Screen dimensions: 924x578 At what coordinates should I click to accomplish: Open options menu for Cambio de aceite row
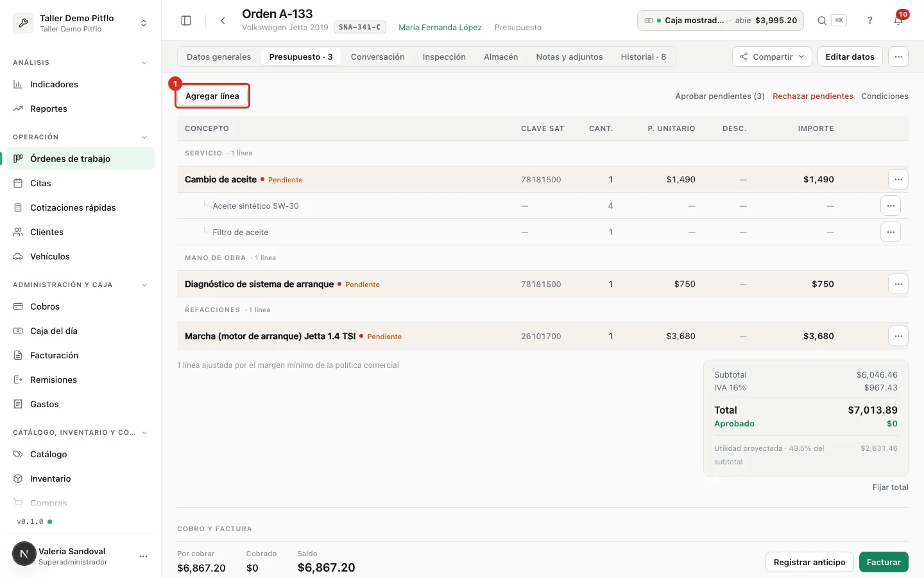coord(898,179)
